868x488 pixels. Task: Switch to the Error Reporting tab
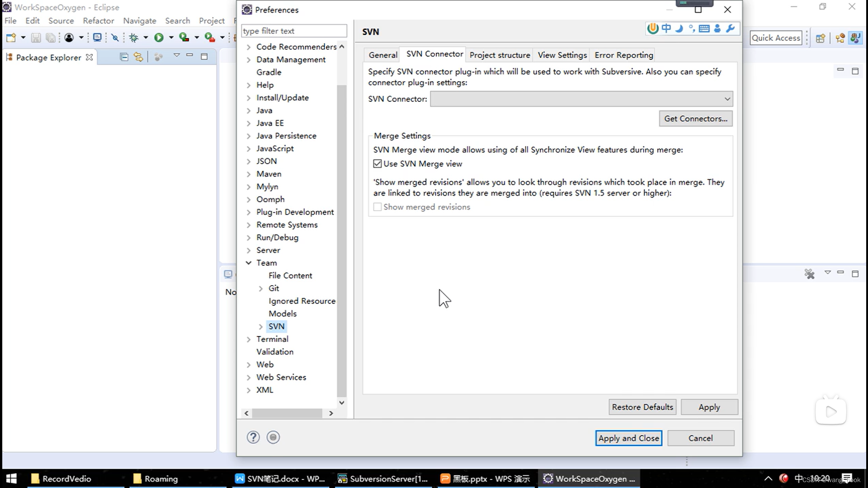click(x=623, y=55)
